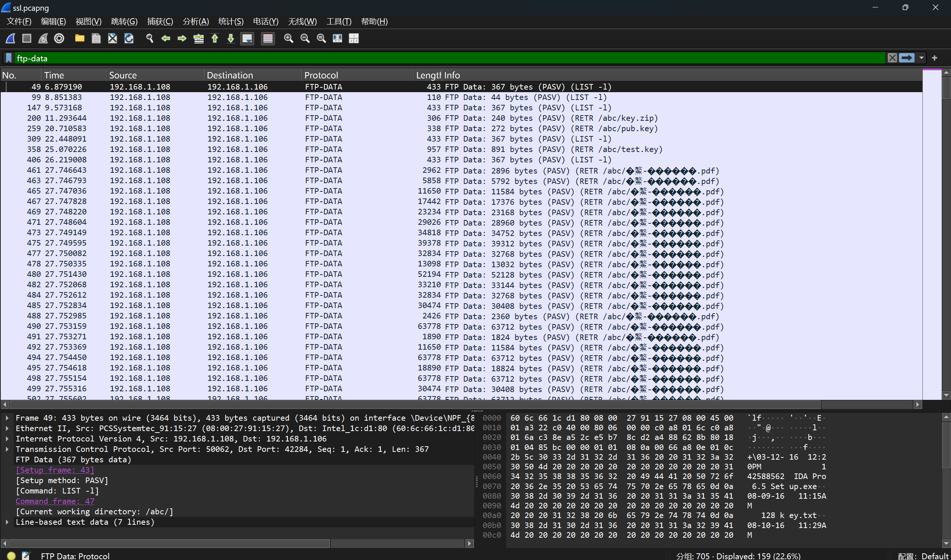Click the reset layout icon in the toolbar
The image size is (951, 560).
354,39
